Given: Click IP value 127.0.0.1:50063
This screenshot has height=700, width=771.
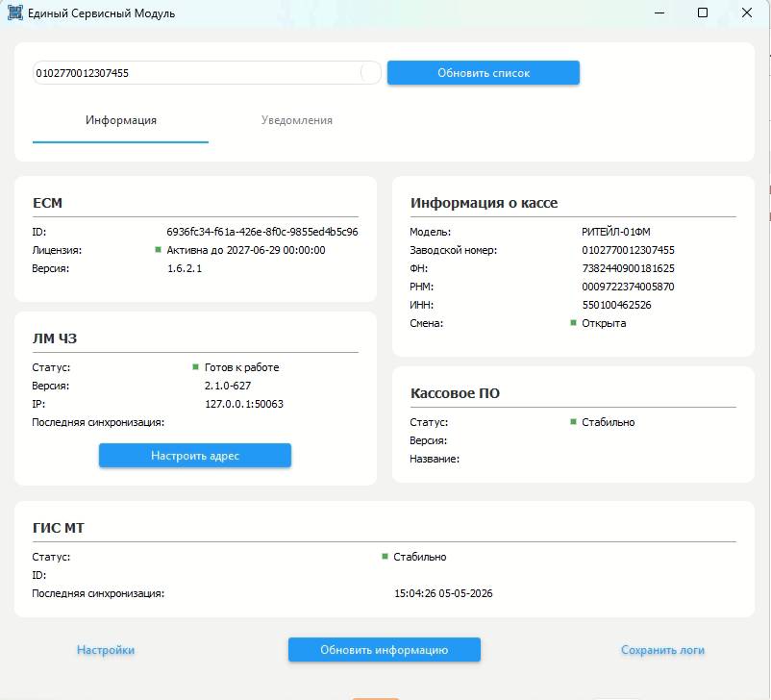Looking at the screenshot, I should [244, 404].
